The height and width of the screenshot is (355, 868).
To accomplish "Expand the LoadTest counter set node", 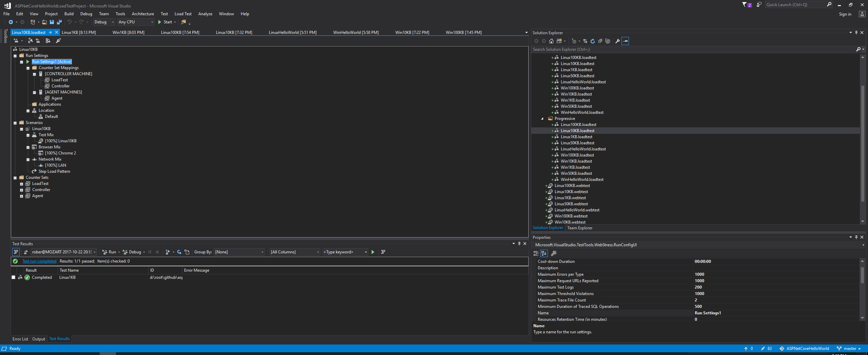I will pos(21,184).
